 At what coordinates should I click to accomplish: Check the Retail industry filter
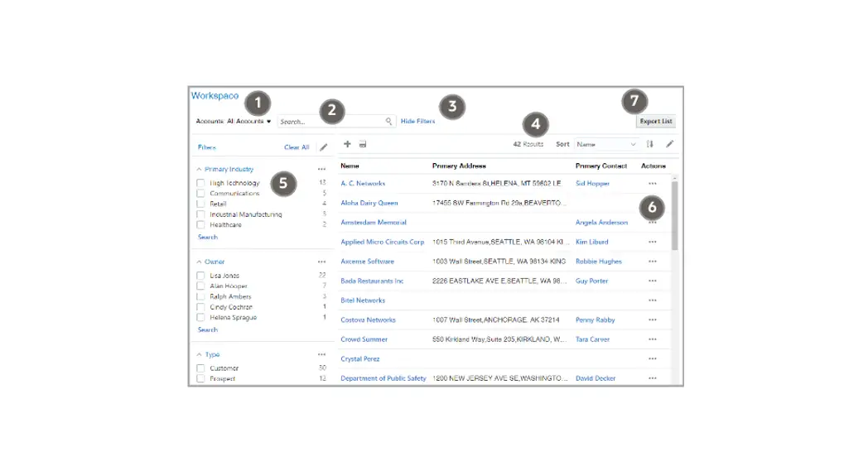[200, 204]
